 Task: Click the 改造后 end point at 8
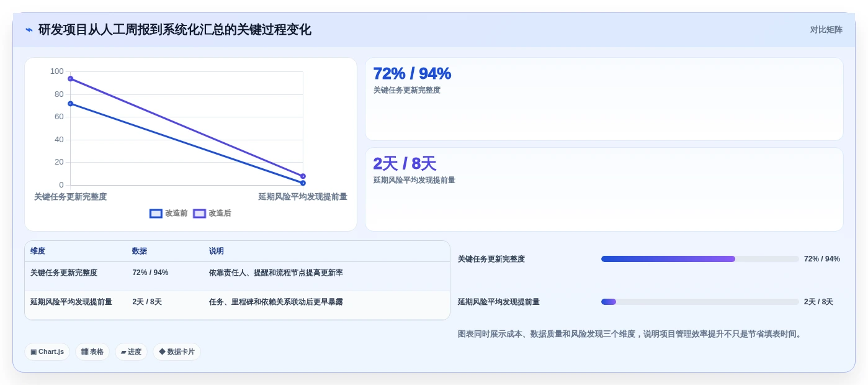point(303,176)
